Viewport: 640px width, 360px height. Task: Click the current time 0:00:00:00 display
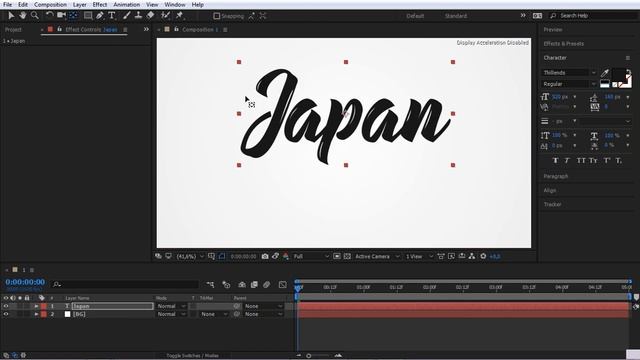[x=25, y=282]
